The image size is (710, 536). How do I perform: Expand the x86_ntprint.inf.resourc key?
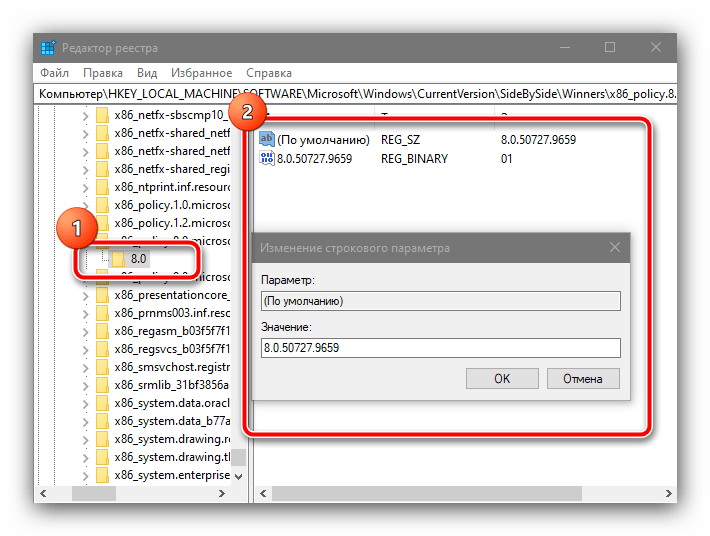[x=86, y=187]
